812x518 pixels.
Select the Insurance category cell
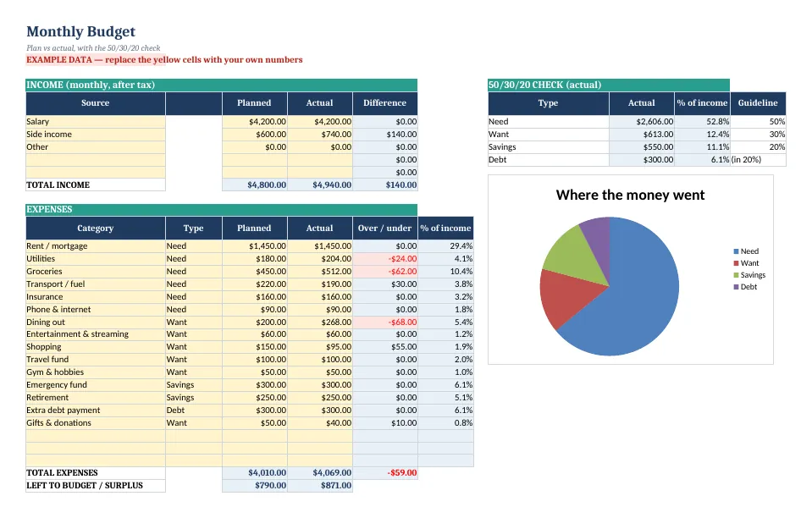(x=96, y=296)
